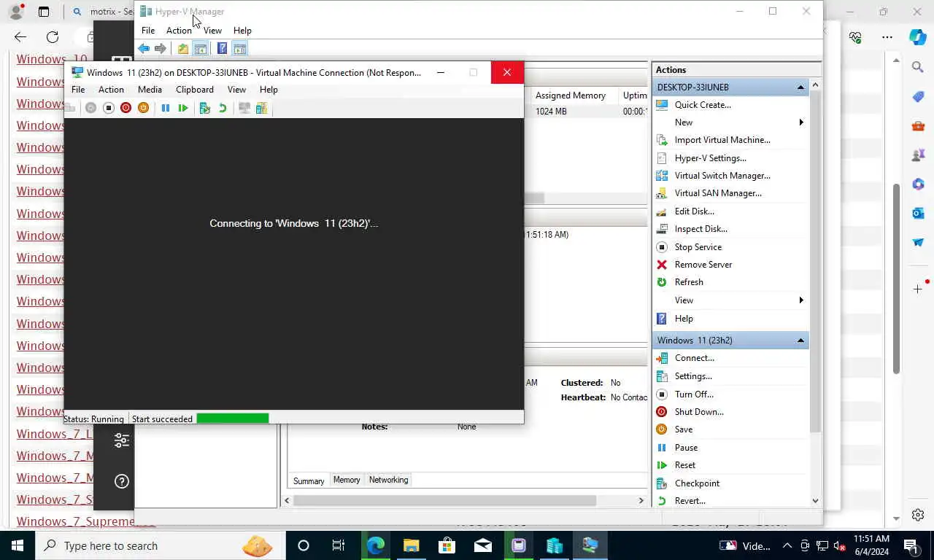Viewport: 934px width, 560px height.
Task: Open the Clipboard menu in VM Connection
Action: (x=195, y=90)
